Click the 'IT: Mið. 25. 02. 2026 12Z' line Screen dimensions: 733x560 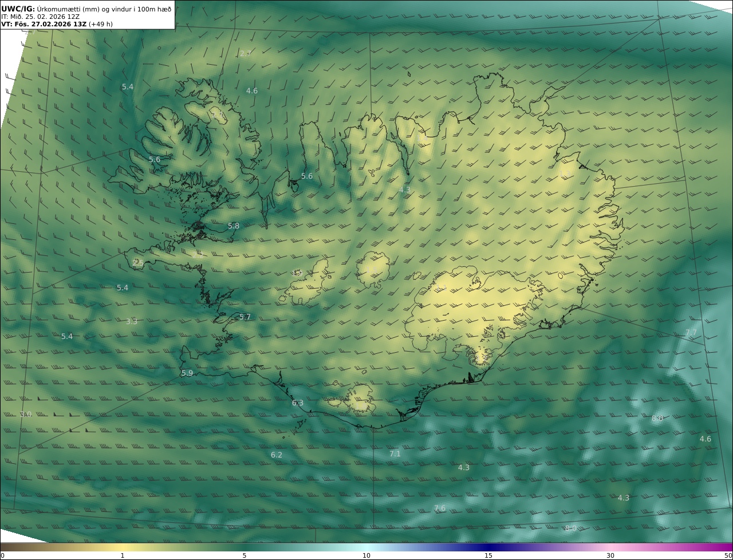(40, 17)
